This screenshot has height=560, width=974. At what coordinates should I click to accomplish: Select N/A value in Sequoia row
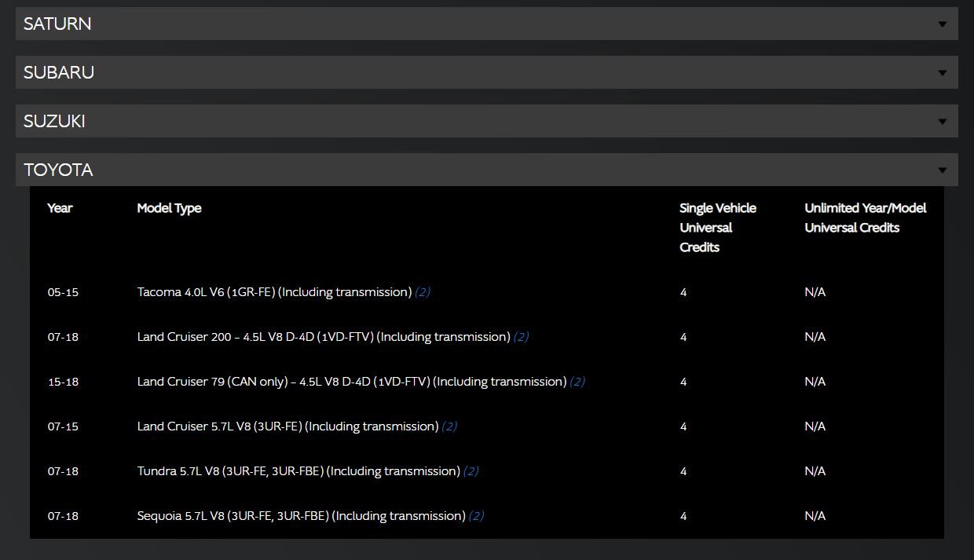coord(815,516)
